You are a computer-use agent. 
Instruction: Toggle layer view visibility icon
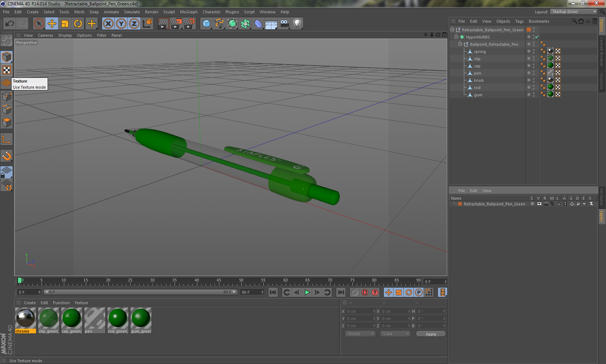(x=539, y=204)
